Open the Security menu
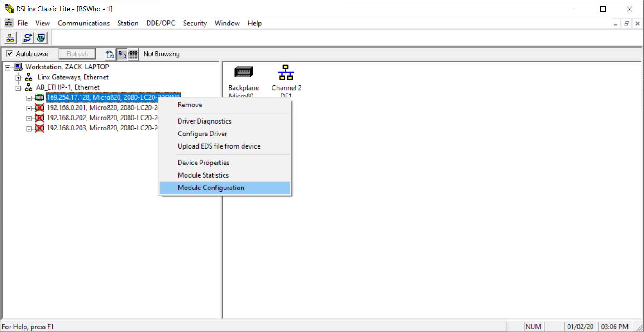 point(195,23)
